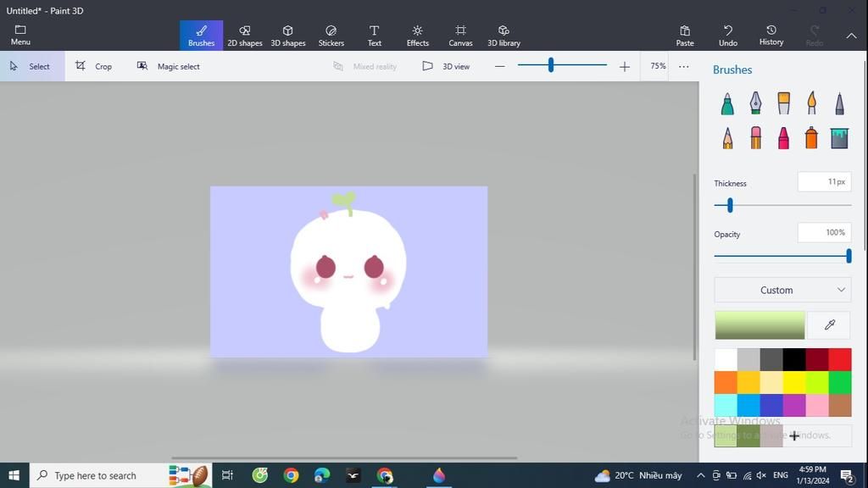Choose the orange color swatch
This screenshot has width=868, height=488.
tap(726, 382)
